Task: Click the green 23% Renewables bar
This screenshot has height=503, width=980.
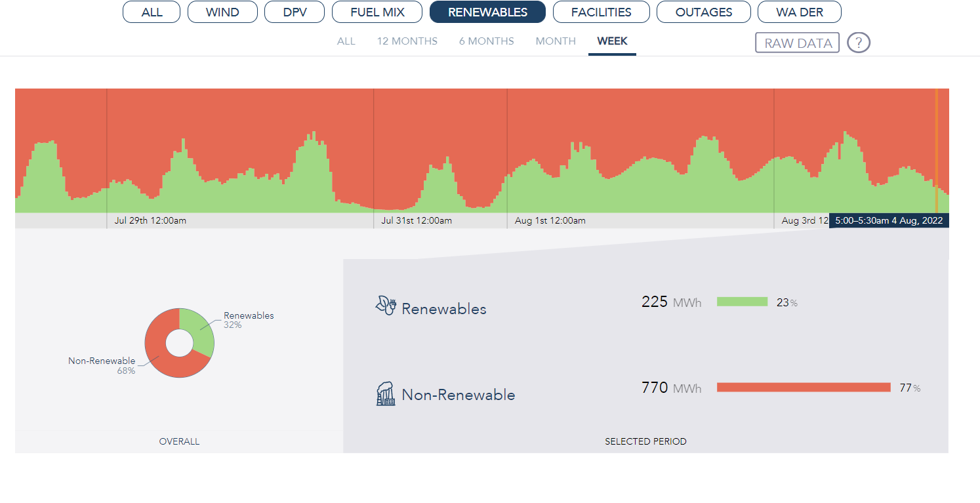Action: coord(743,302)
